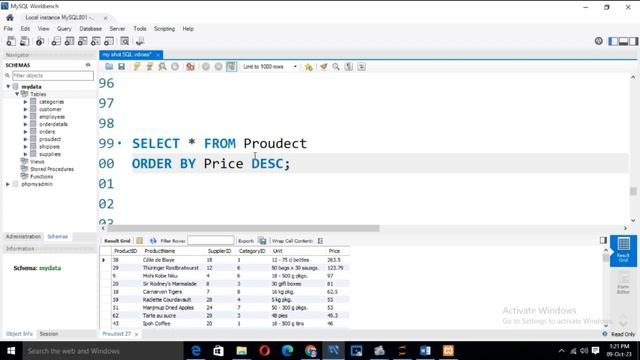
Task: Save the script with the floppy icon
Action: click(x=121, y=67)
